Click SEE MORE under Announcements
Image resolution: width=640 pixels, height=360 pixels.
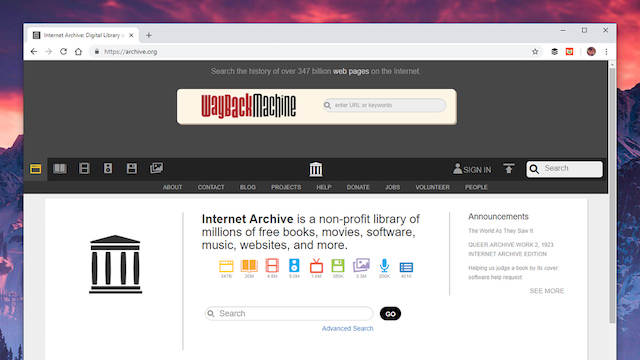coord(547,291)
